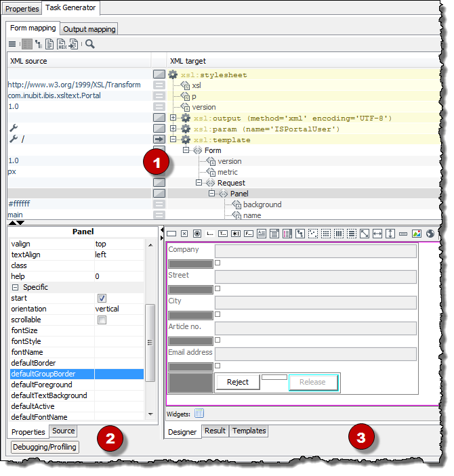Viewport: 454px width, 476px height.
Task: Select the radio button widget in designer toolbar
Action: 197,234
